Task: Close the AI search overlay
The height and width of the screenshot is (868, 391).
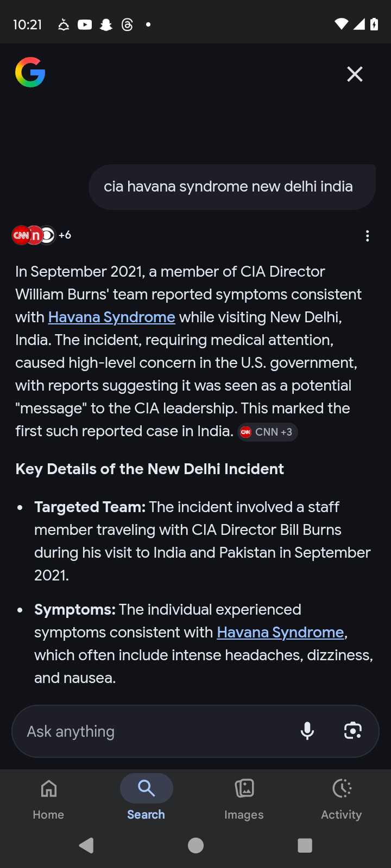Action: coord(355,74)
